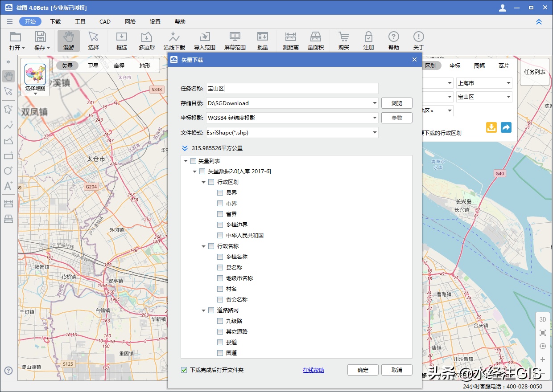Check the 村名 checkbox
Screen dimensions: 553x392
pos(220,289)
